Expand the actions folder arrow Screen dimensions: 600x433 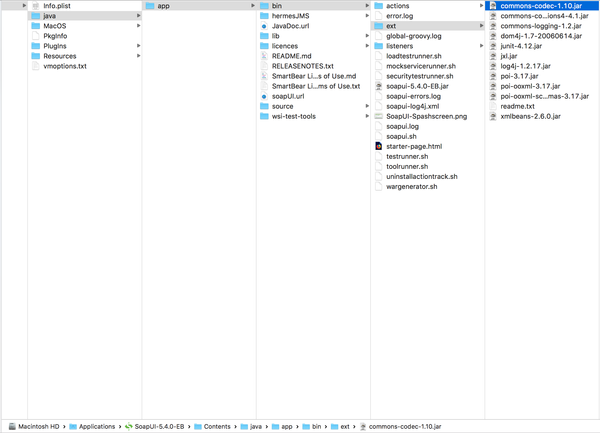(481, 6)
